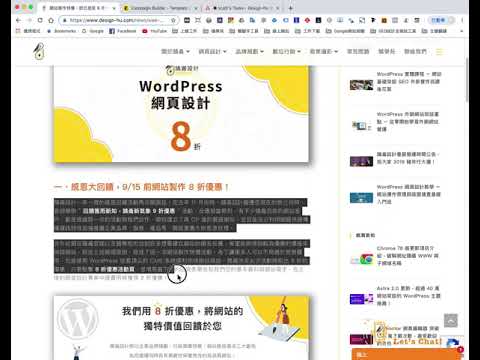Expand the 數位行銷 navigation dropdown

coord(287,52)
